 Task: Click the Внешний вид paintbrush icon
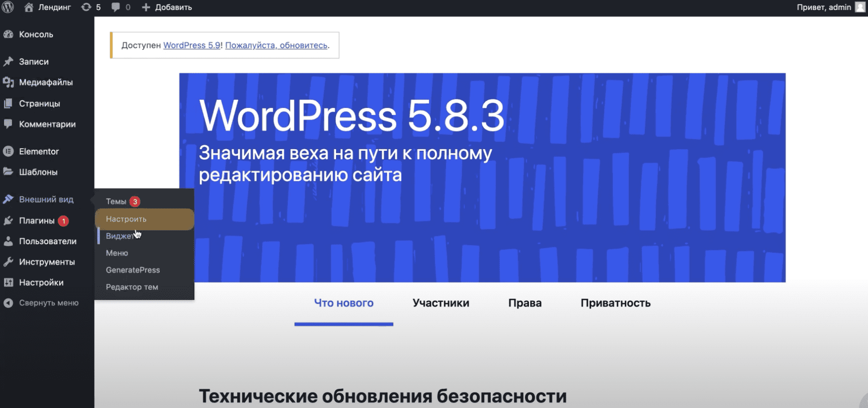(8, 199)
